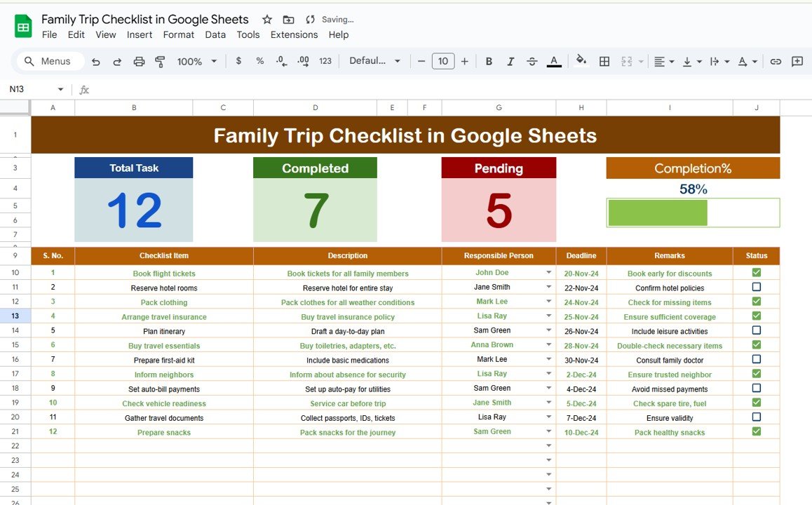Open text wrapping options
This screenshot has width=812, height=505.
(719, 61)
